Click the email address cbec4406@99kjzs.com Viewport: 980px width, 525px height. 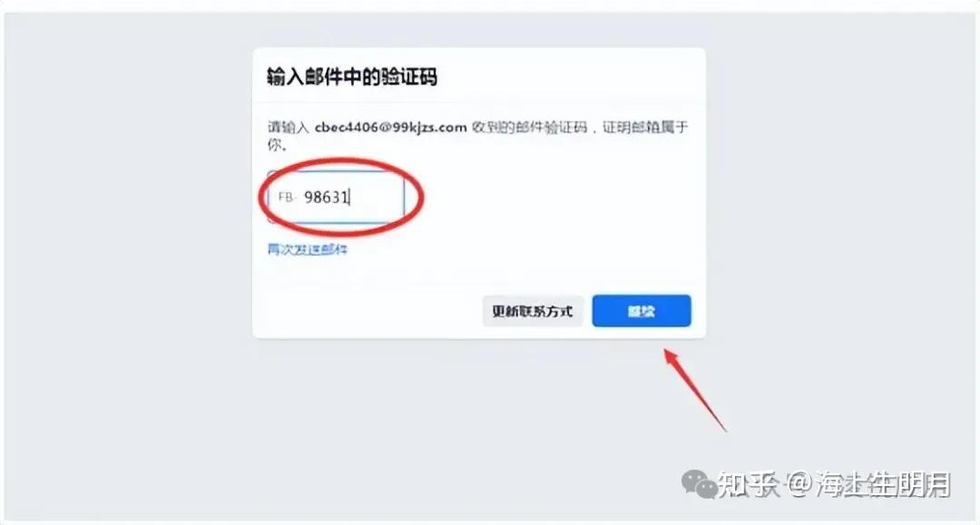pos(390,127)
